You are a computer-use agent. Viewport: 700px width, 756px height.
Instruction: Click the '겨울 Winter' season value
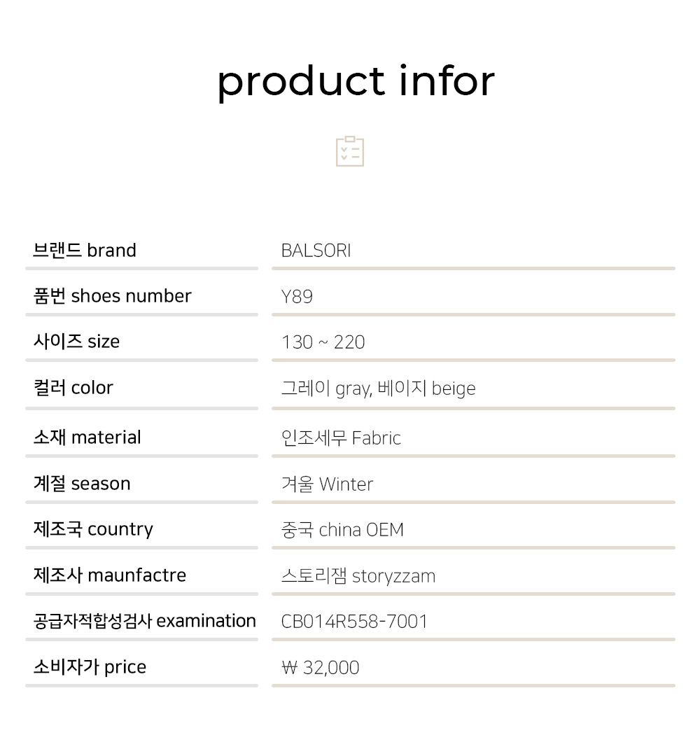(x=327, y=484)
